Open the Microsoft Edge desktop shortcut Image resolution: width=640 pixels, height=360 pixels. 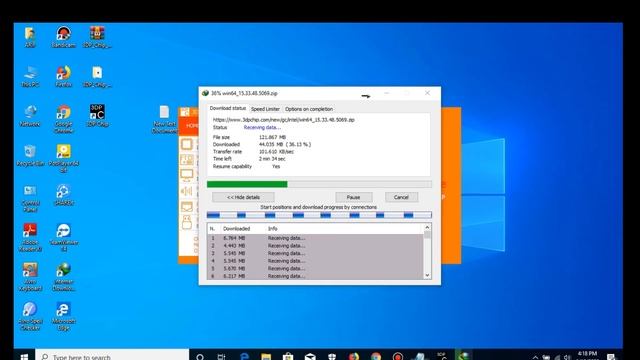pos(63,316)
